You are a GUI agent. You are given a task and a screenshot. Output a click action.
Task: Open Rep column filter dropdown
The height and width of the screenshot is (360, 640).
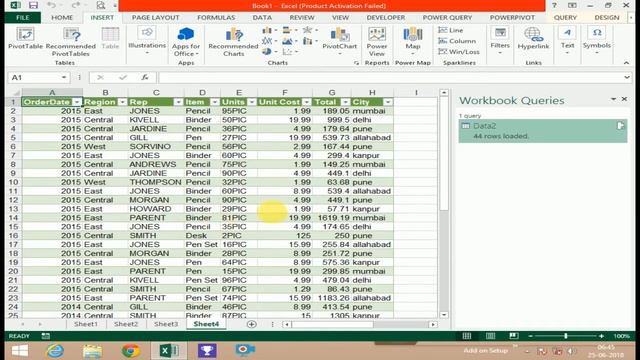[178, 102]
